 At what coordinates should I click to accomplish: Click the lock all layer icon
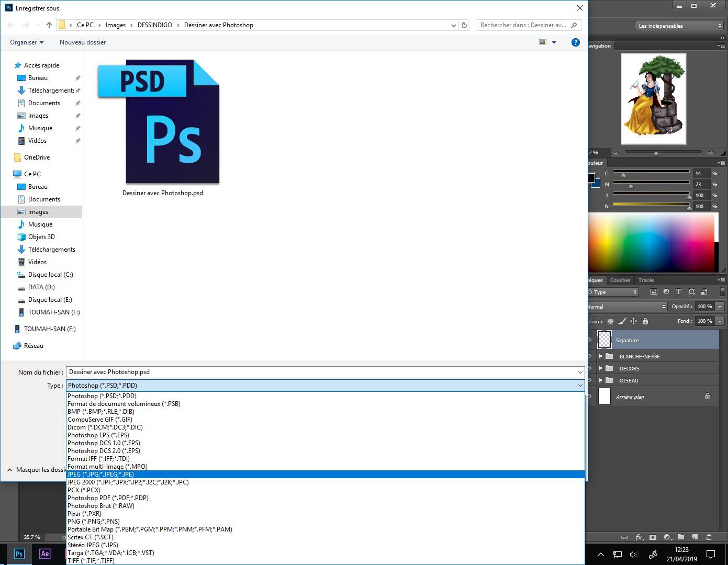click(645, 321)
